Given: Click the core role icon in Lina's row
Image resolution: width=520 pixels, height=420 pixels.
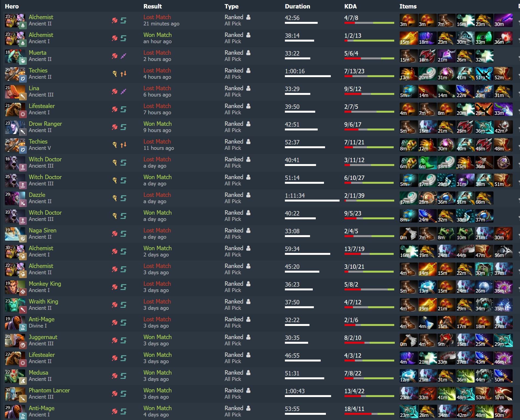Looking at the screenshot, I should 115,91.
